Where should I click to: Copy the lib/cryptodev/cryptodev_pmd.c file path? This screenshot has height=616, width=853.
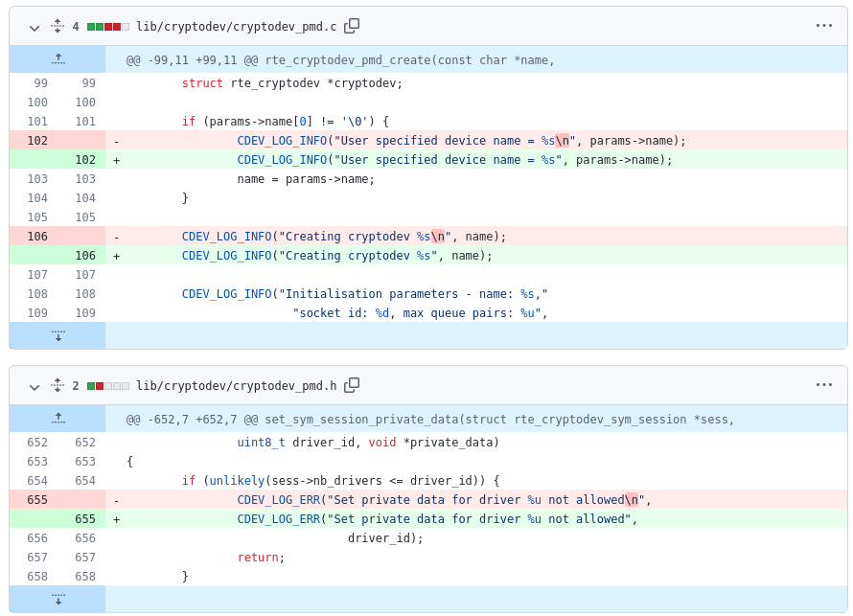click(x=351, y=26)
